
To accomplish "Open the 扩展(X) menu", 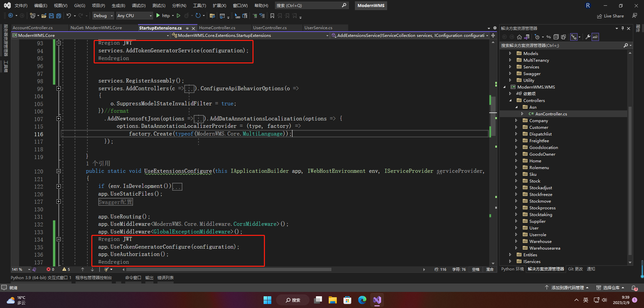I will [219, 5].
